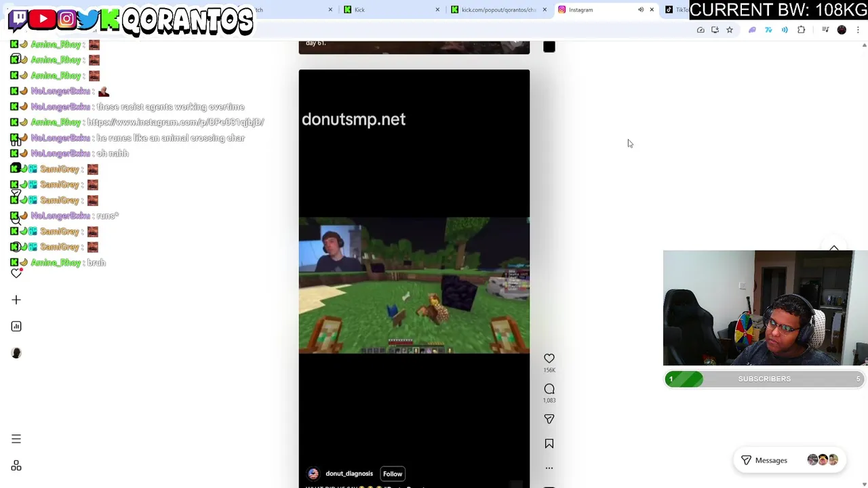
Task: Open comments on the donut_diagnosis reel
Action: point(549,389)
